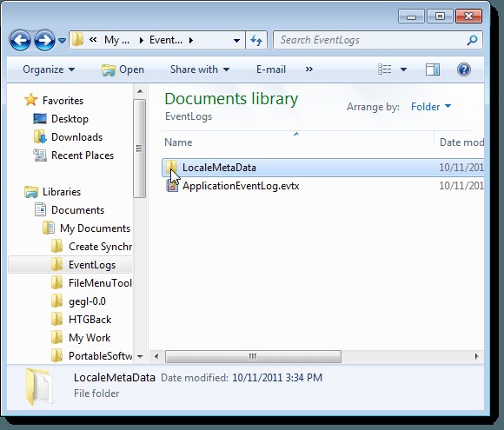Expand the view options dropdown arrow
The width and height of the screenshot is (504, 430).
point(403,69)
